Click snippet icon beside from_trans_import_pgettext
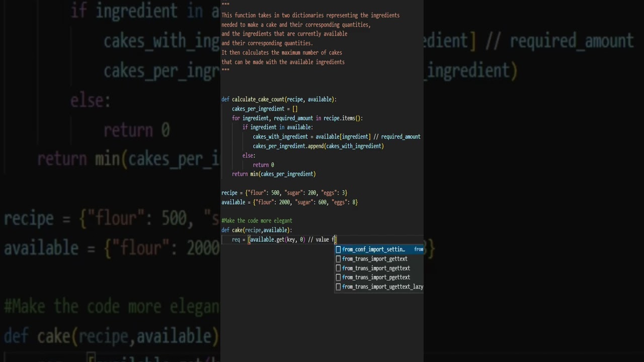 pyautogui.click(x=338, y=278)
